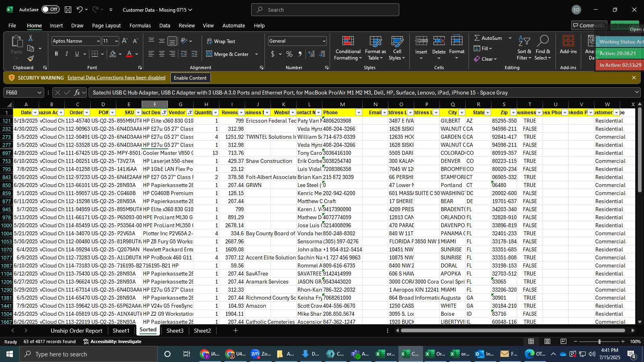This screenshot has height=362, width=644.
Task: Click the Percent Style icon
Action: click(x=289, y=54)
